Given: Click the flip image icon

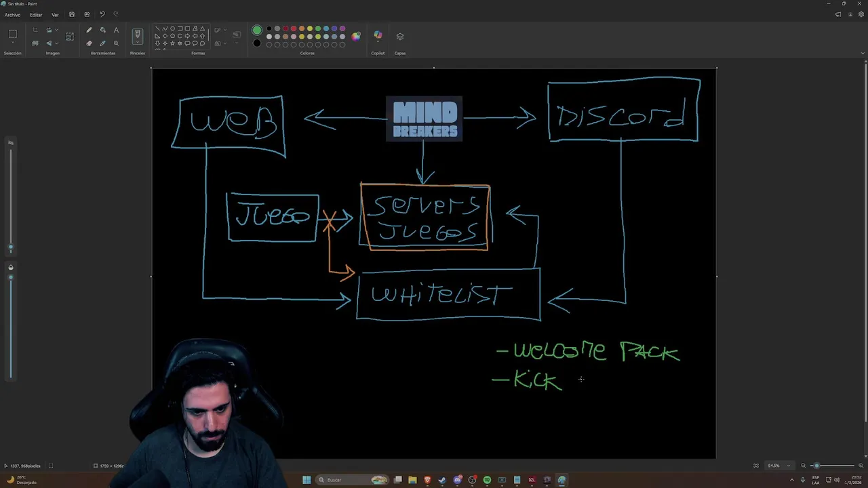Looking at the screenshot, I should (x=49, y=43).
